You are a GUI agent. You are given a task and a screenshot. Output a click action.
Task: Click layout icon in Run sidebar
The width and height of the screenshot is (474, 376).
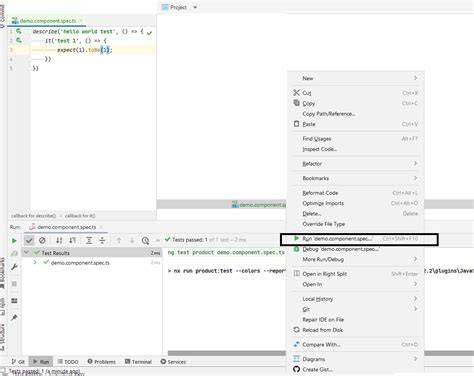pyautogui.click(x=14, y=301)
